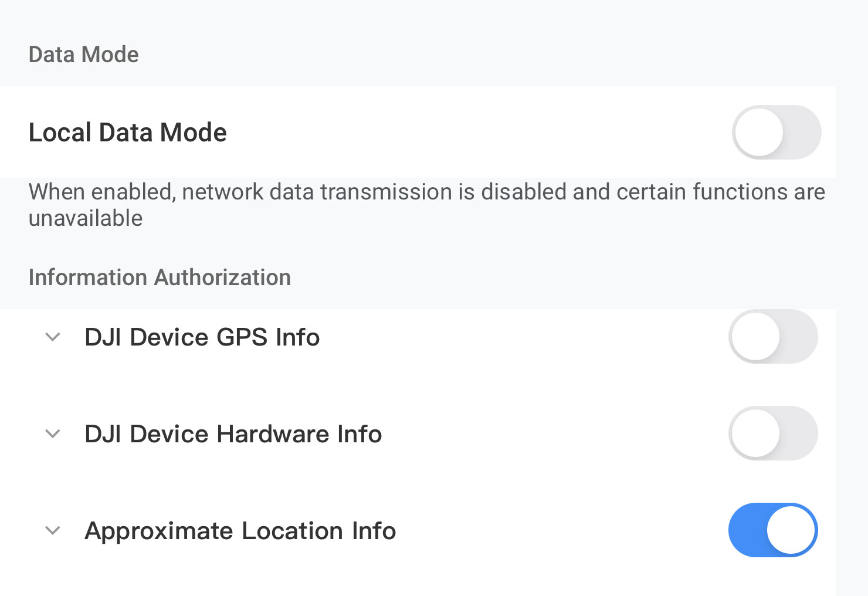Expand DJI Device Hardware Info details chevron
This screenshot has height=596, width=868.
[x=53, y=434]
